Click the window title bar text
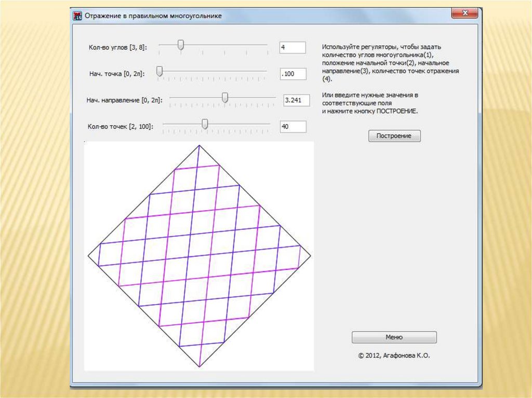Viewport: 532px width, 398px height. coord(153,16)
